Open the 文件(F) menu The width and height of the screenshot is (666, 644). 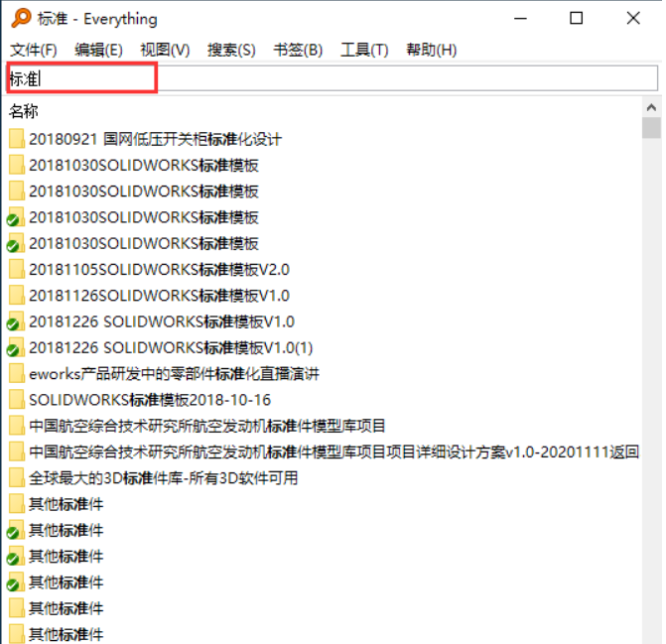(34, 50)
